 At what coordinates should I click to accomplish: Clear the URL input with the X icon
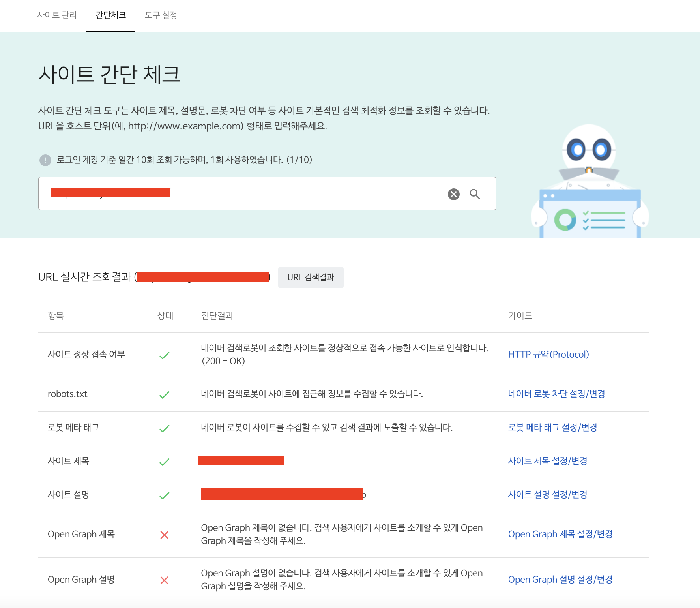(454, 194)
